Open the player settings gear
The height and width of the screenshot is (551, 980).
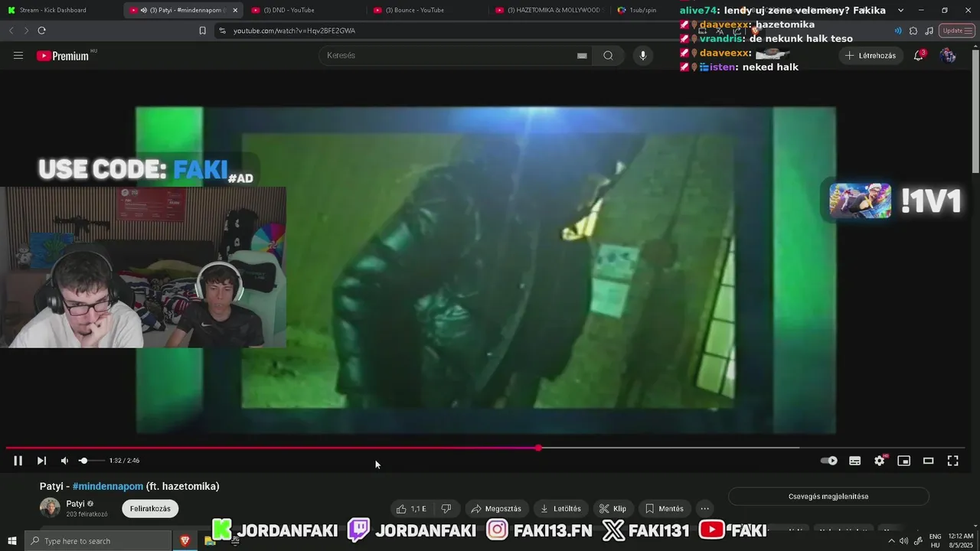879,461
